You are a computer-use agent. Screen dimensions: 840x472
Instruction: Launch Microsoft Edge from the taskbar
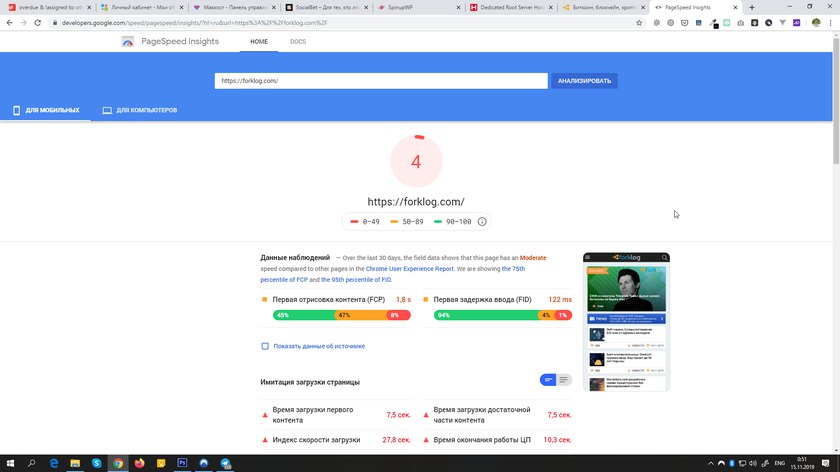54,463
